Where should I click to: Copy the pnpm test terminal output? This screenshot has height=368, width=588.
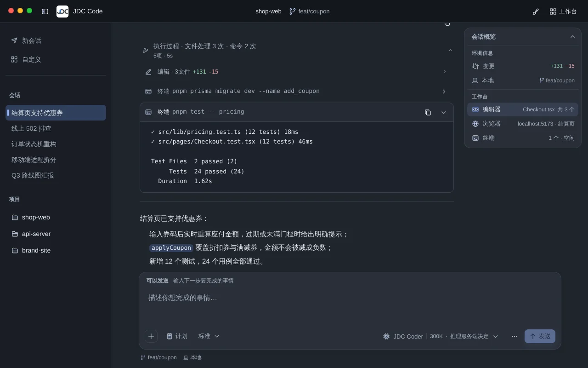click(428, 112)
